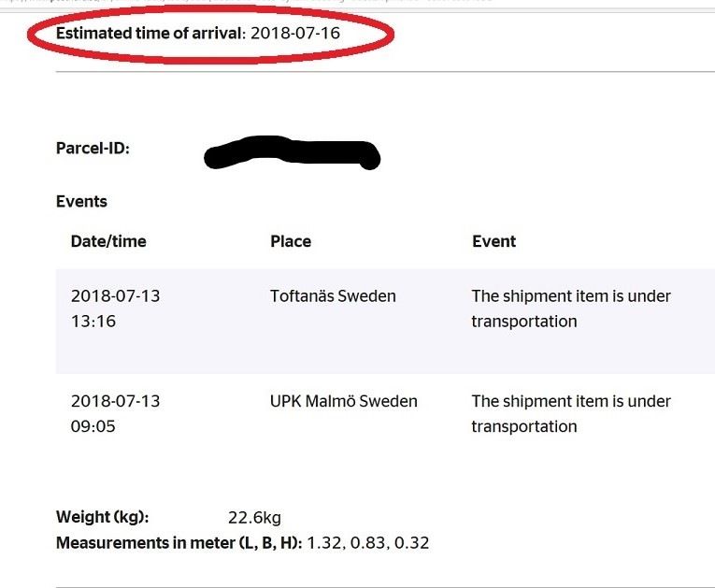Click the Date/time column header
Image resolution: width=715 pixels, height=588 pixels.
[x=108, y=241]
